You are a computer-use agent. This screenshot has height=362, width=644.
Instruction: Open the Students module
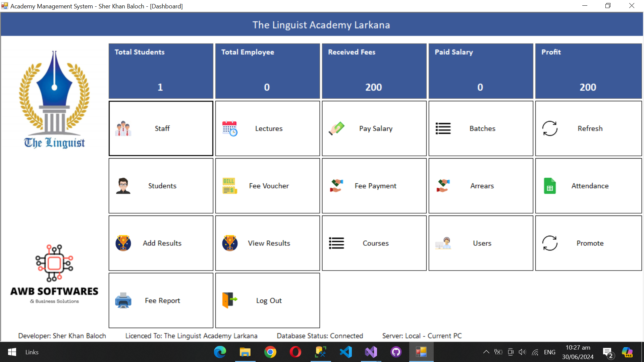[x=161, y=186]
